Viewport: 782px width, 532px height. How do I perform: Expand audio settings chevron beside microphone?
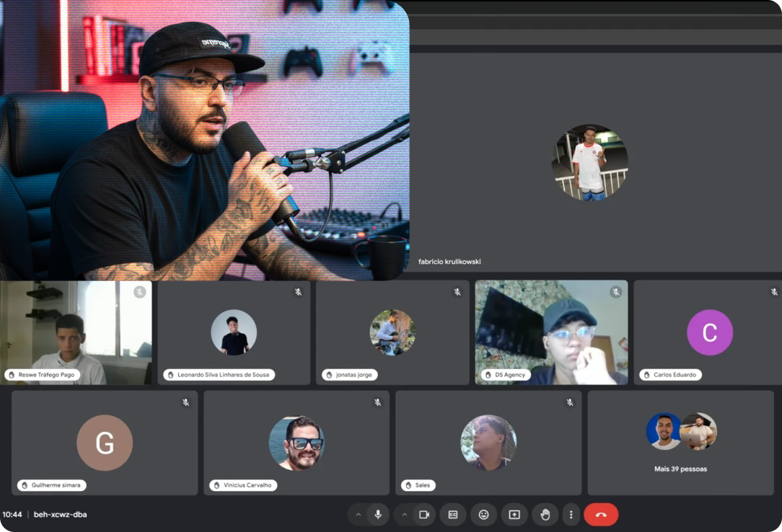pyautogui.click(x=359, y=515)
